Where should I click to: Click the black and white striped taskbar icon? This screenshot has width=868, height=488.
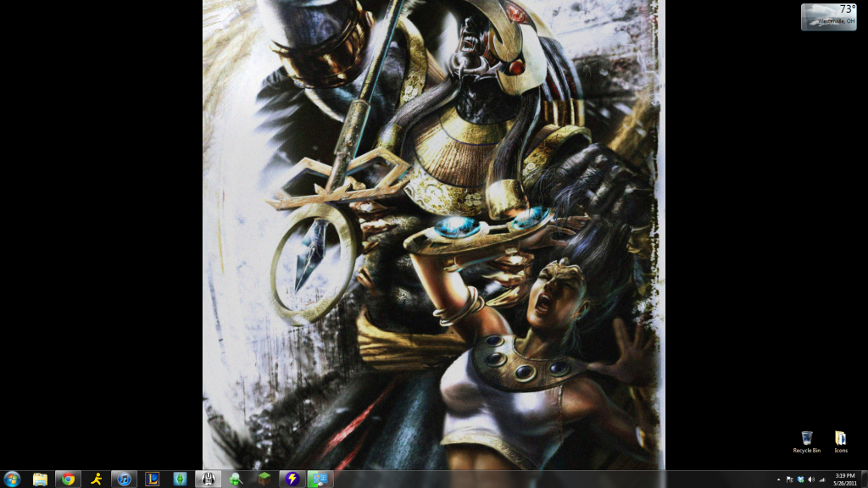click(x=209, y=480)
